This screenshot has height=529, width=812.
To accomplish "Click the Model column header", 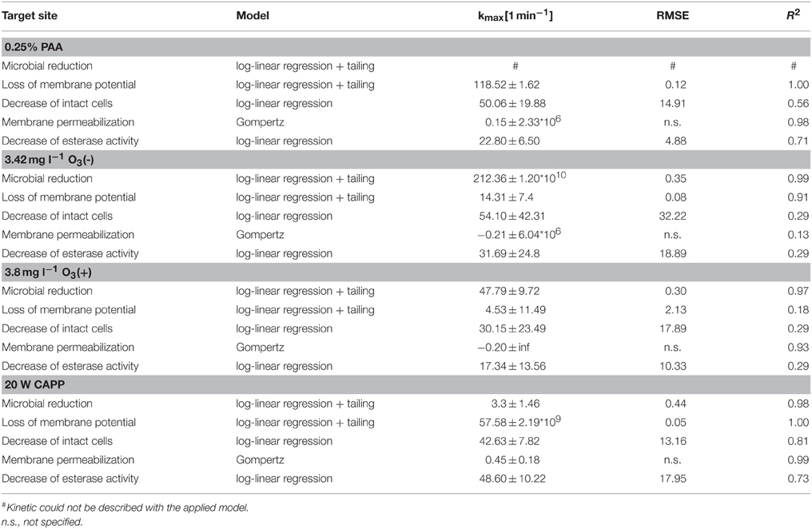I will (253, 15).
